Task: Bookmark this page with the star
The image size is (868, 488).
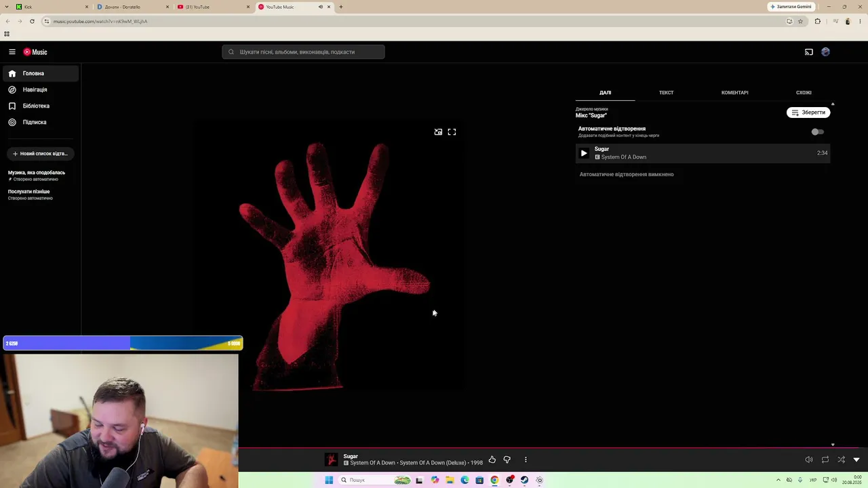Action: [800, 21]
